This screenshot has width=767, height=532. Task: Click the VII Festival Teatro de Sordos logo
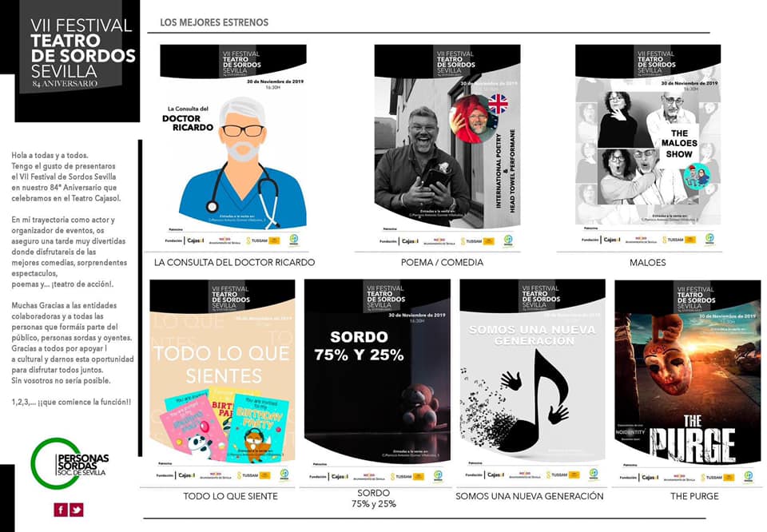[77, 61]
